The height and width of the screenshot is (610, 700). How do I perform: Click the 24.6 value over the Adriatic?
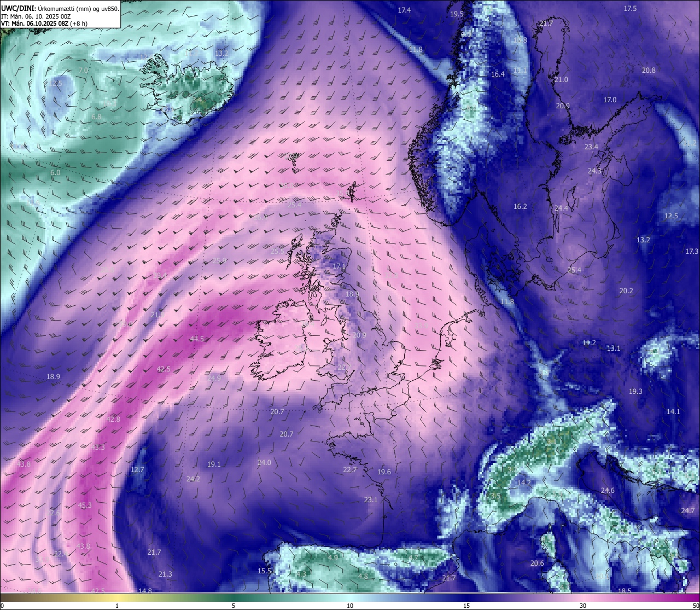(608, 490)
